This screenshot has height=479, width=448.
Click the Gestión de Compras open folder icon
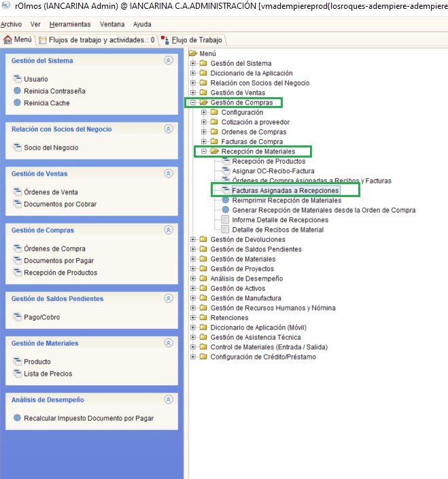(x=204, y=103)
